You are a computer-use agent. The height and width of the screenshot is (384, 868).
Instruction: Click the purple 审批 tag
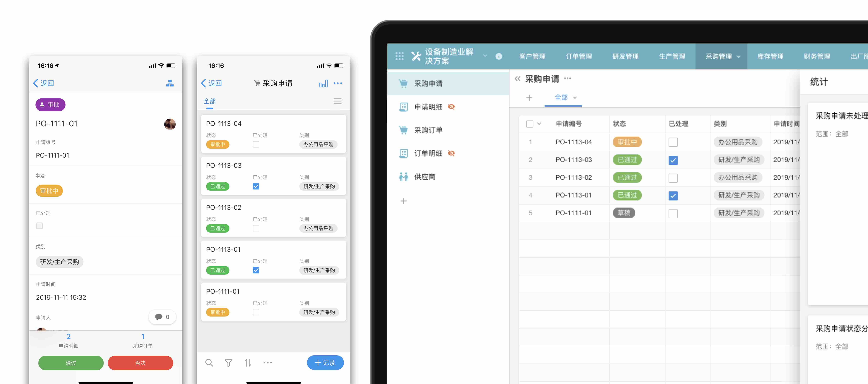click(50, 105)
